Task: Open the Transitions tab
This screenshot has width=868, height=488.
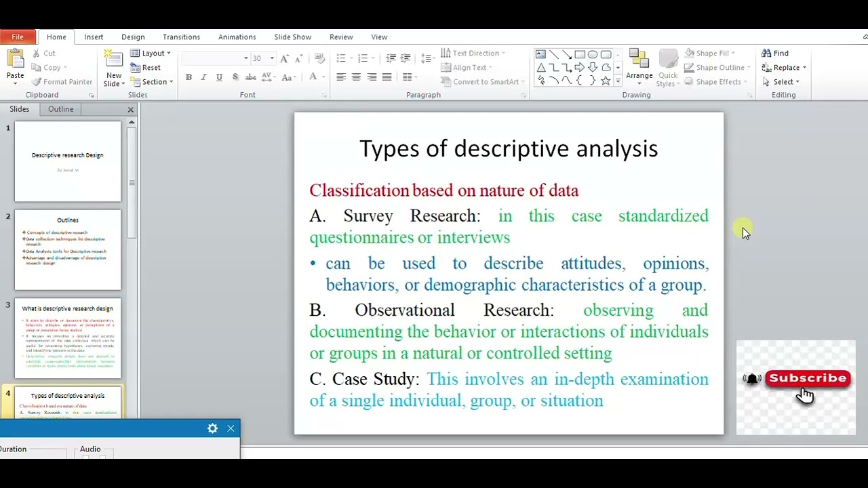Action: (x=181, y=37)
